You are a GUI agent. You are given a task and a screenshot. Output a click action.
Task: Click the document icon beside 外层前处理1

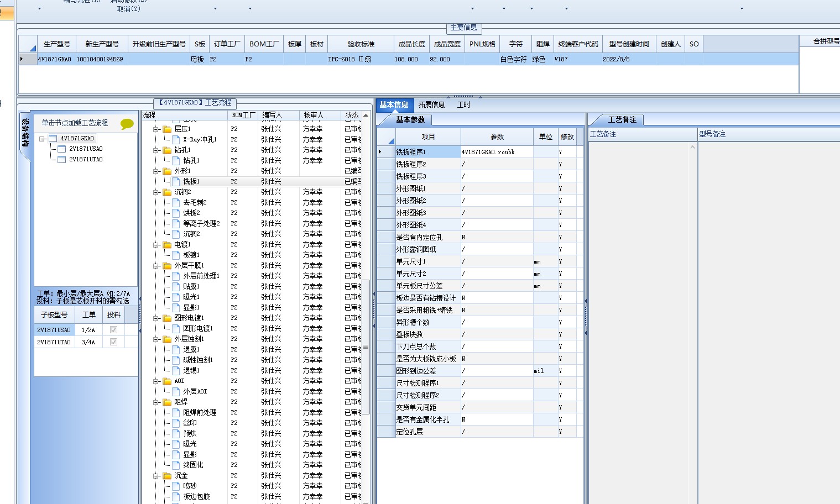(176, 276)
